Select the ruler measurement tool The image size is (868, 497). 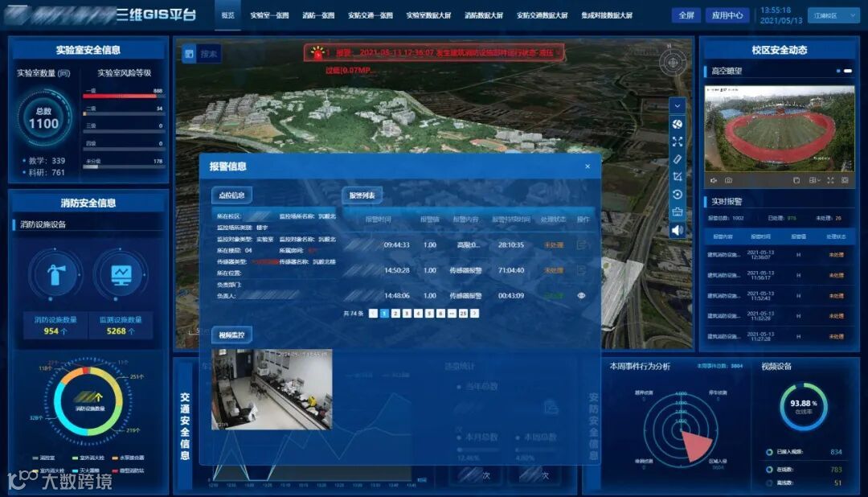pos(677,159)
